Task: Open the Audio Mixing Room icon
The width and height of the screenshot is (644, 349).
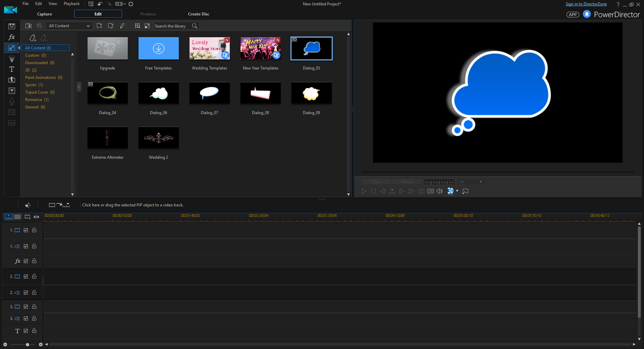Action: pos(12,91)
